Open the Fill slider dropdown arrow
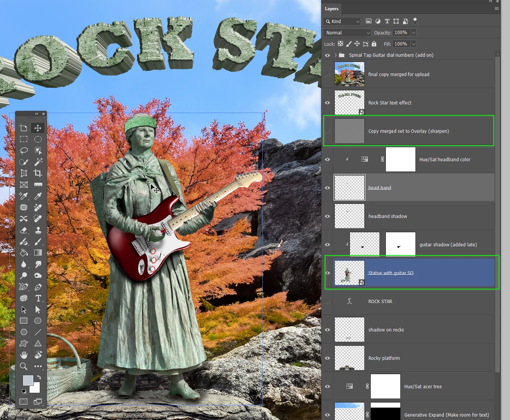This screenshot has height=420, width=510. tap(414, 44)
